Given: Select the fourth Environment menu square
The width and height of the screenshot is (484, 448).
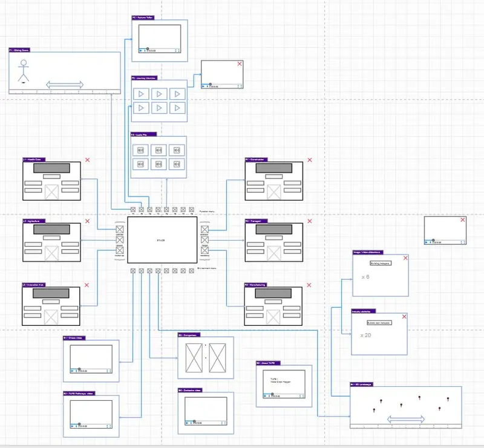Looking at the screenshot, I should 158,271.
